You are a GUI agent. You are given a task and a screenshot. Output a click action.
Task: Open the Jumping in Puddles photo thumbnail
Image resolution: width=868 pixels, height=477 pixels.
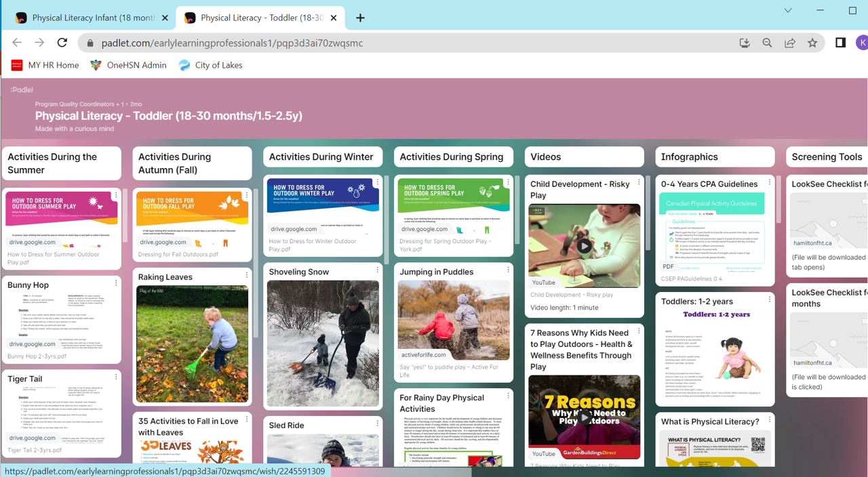453,320
